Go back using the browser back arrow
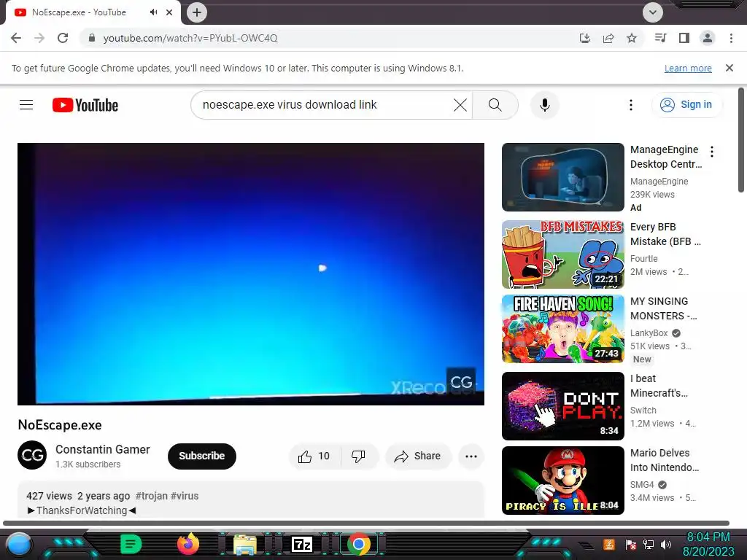The height and width of the screenshot is (560, 747). pyautogui.click(x=16, y=38)
